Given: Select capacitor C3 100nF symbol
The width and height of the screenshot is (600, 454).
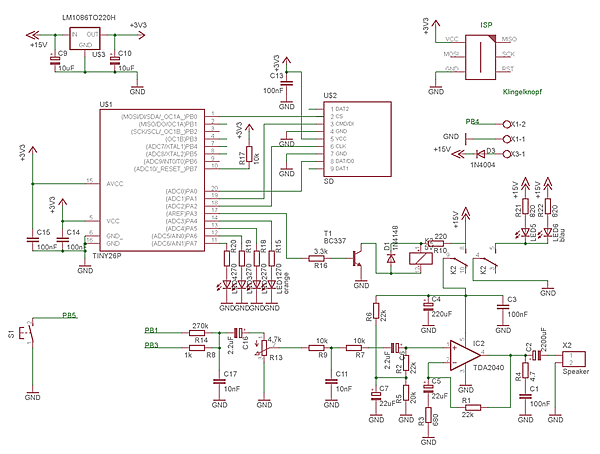Looking at the screenshot, I should click(503, 306).
